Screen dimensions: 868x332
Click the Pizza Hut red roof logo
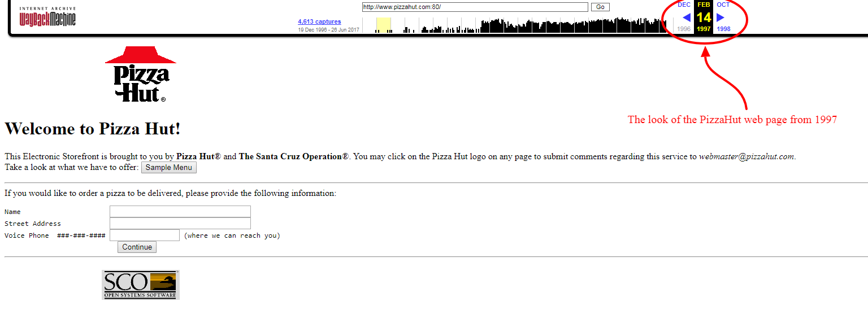pyautogui.click(x=141, y=74)
